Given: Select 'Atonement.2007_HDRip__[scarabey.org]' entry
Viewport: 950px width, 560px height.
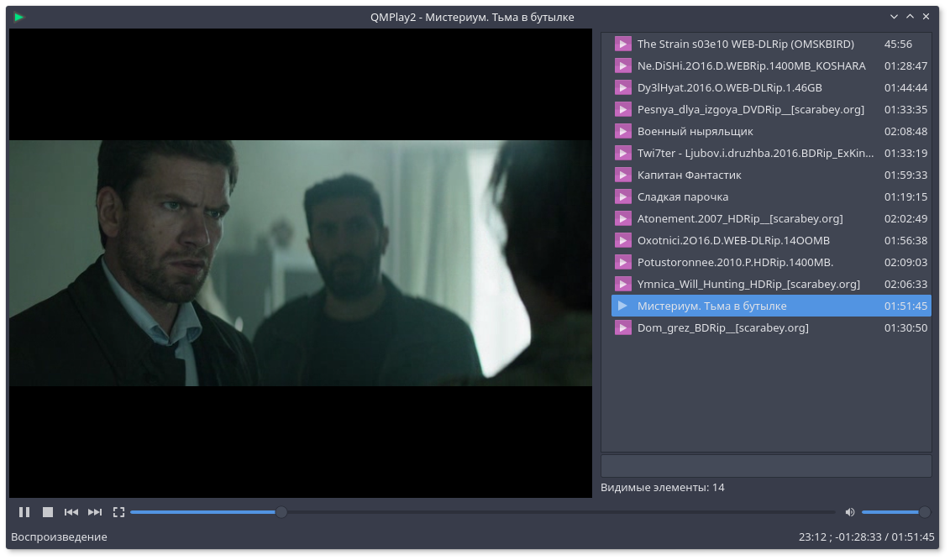Looking at the screenshot, I should (771, 218).
